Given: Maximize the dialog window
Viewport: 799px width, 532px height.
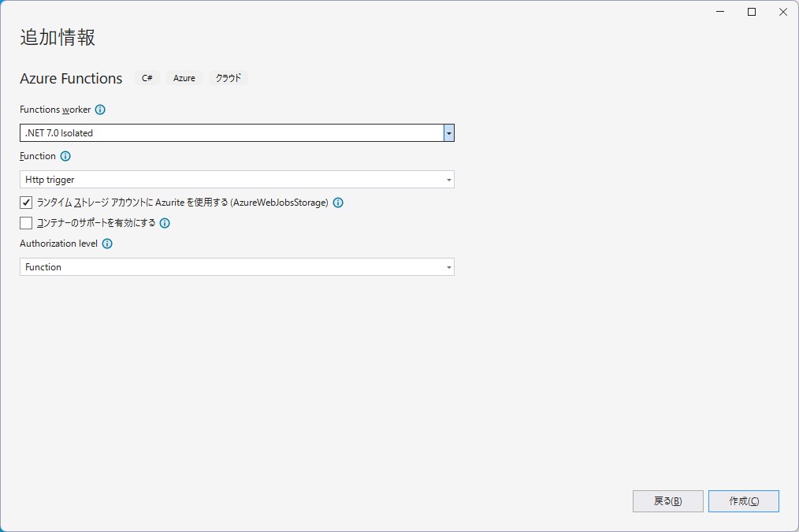Looking at the screenshot, I should pos(752,12).
